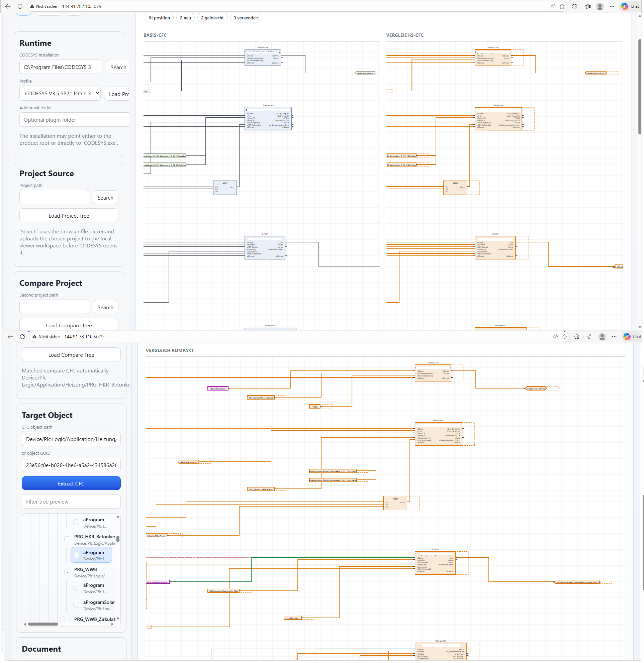Click the tree preview horizontal scrollbar thumb
The height and width of the screenshot is (663, 644).
tap(43, 624)
